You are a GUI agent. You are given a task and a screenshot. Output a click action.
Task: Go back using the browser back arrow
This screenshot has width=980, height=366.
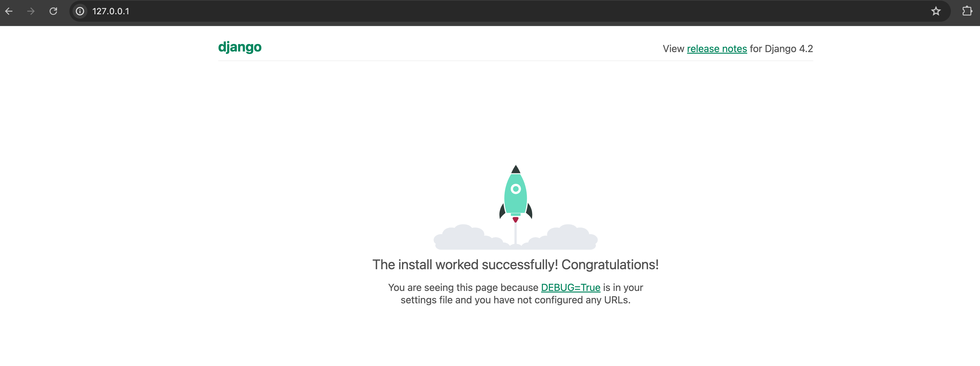click(x=9, y=11)
